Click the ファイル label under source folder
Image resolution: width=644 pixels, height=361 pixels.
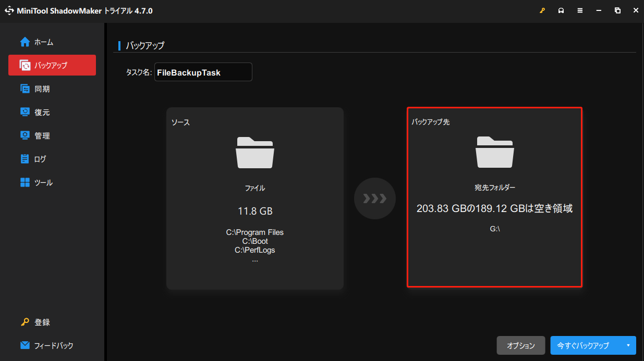tap(255, 188)
